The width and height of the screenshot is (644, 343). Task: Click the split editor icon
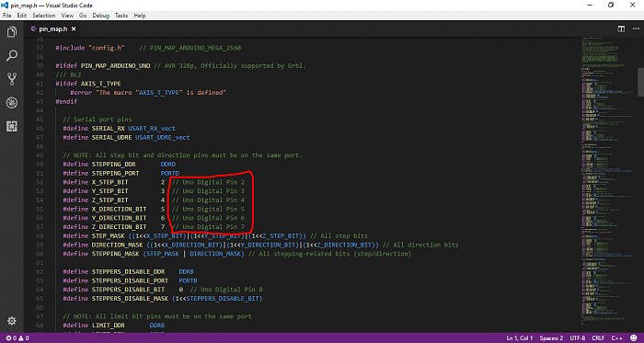tap(621, 29)
